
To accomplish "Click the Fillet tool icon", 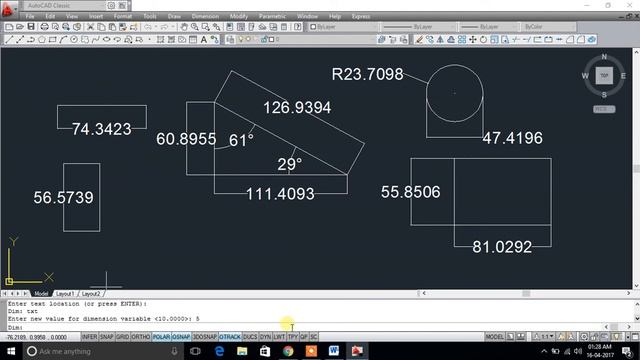I will [580, 40].
